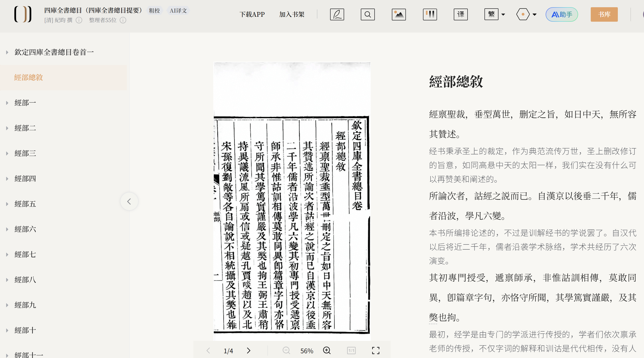Select the annotation pen tool
Viewport: 644px width, 358px height.
337,14
